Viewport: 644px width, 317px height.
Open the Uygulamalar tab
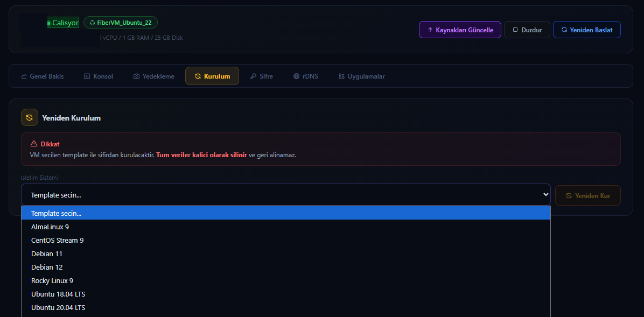coord(361,76)
